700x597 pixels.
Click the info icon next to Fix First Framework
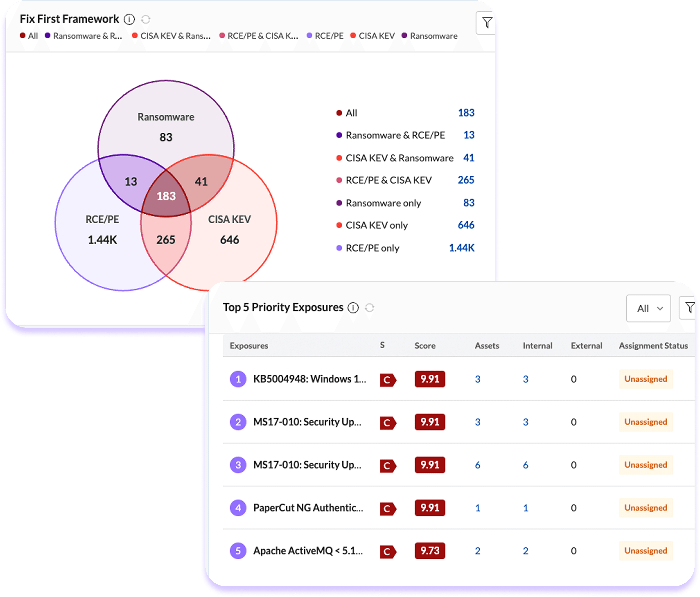pos(129,19)
